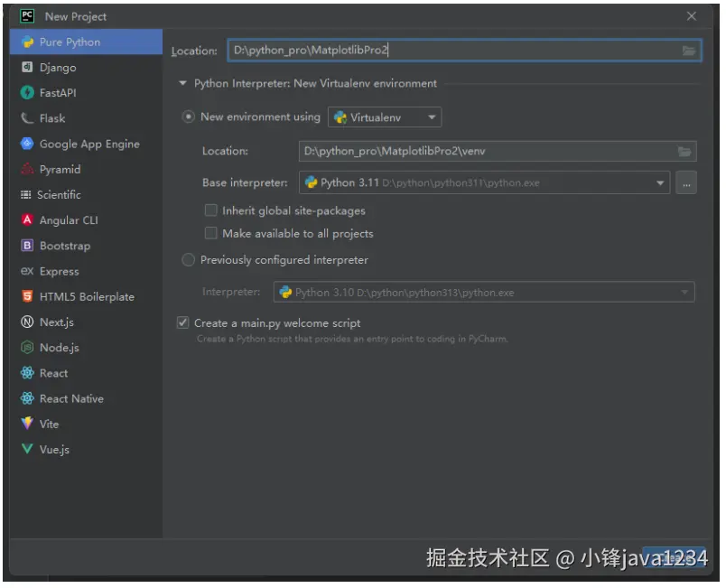Viewport: 726px width, 588px height.
Task: Select the Express label
Action: click(60, 272)
